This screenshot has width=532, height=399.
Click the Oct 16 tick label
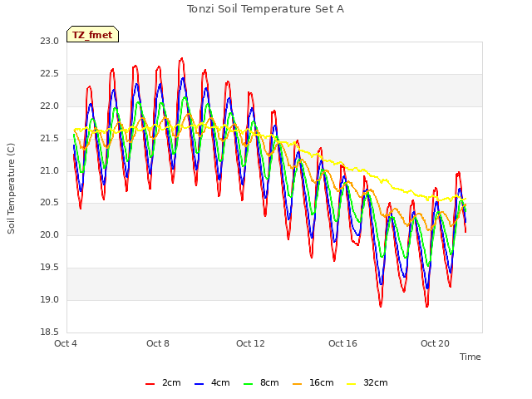tap(342, 343)
